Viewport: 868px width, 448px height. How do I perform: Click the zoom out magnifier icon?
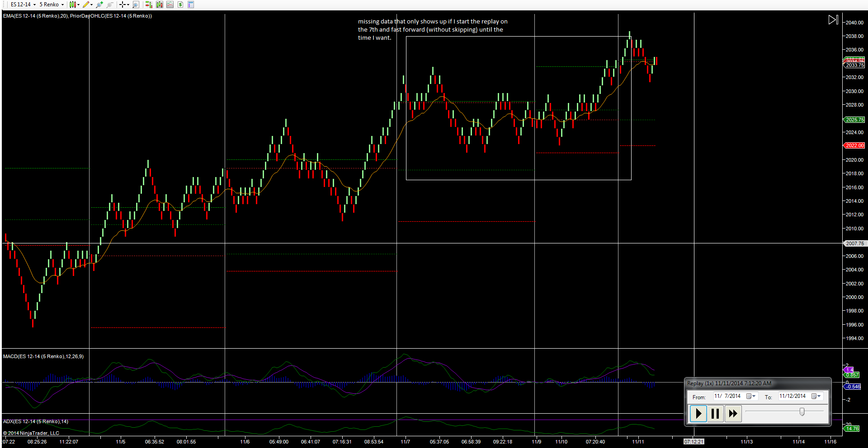[109, 5]
